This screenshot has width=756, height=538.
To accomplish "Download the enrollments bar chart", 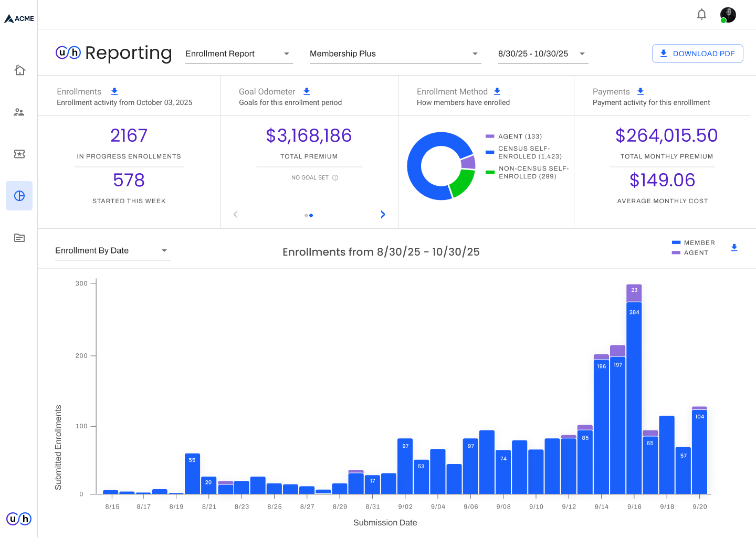I will pyautogui.click(x=734, y=248).
